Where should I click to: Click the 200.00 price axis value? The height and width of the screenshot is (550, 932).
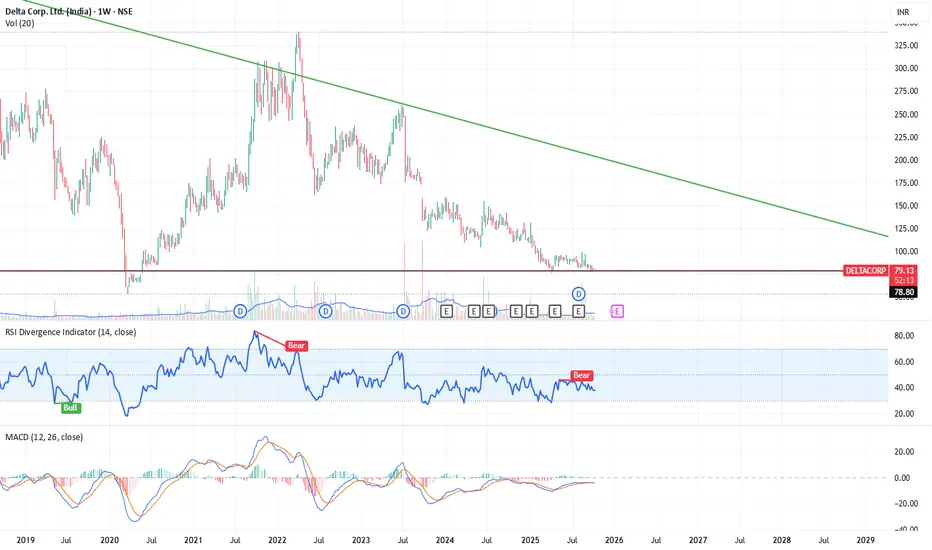[906, 160]
